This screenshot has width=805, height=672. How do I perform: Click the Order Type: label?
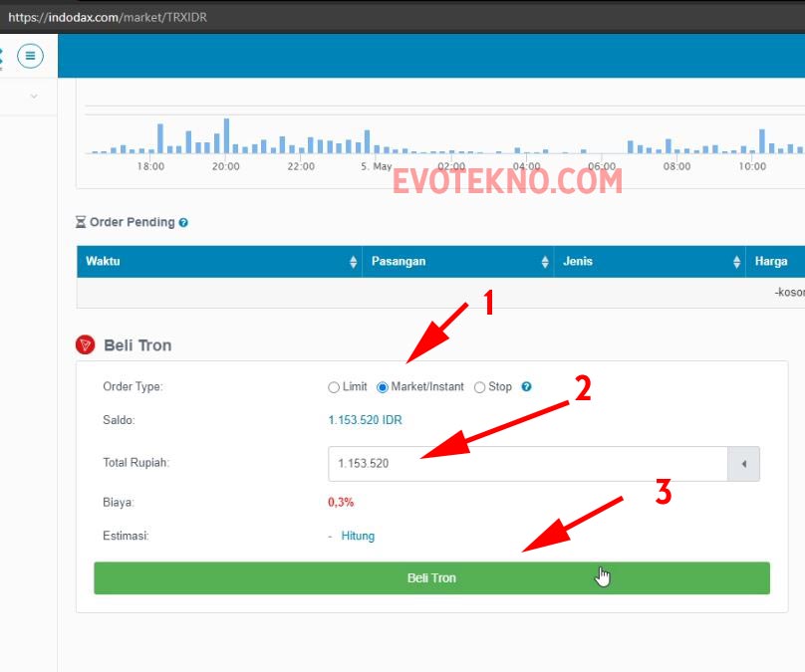133,386
